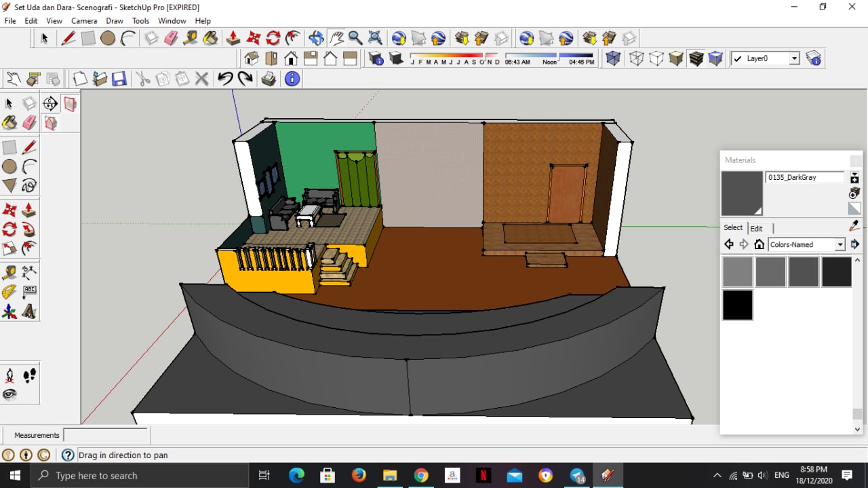Click the Undo arrow icon
The height and width of the screenshot is (488, 868).
[x=225, y=79]
